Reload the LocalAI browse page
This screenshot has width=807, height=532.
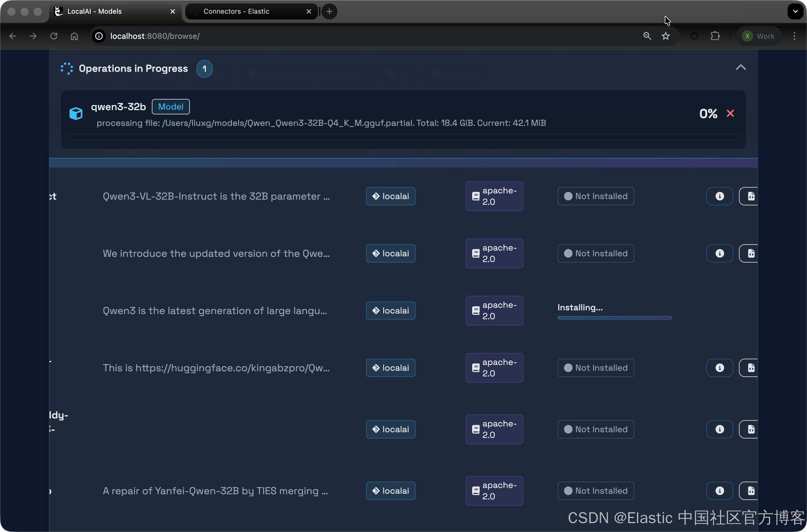point(53,36)
